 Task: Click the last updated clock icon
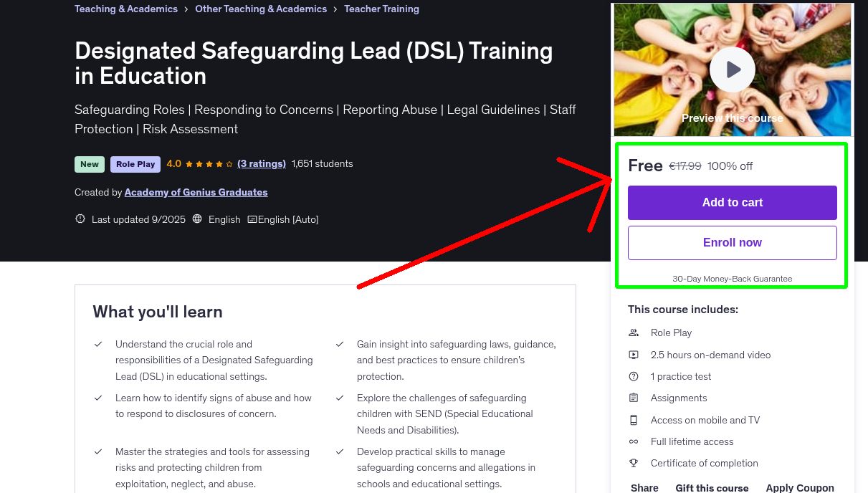[80, 219]
